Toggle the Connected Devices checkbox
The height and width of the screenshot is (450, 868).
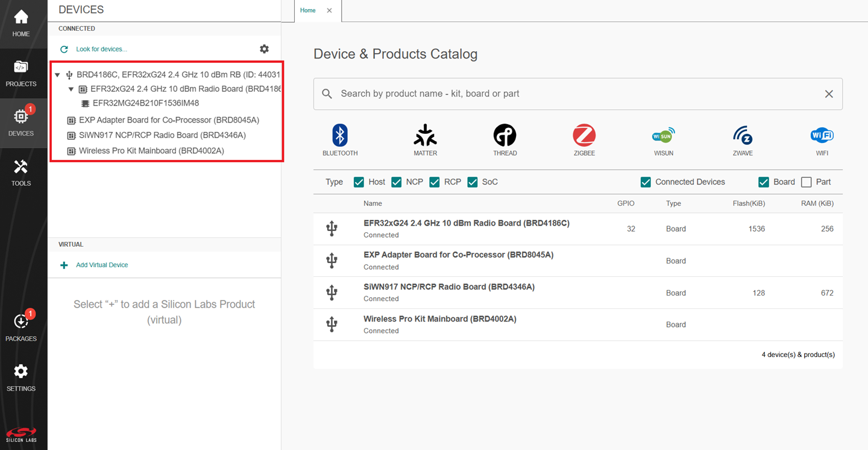[646, 182]
